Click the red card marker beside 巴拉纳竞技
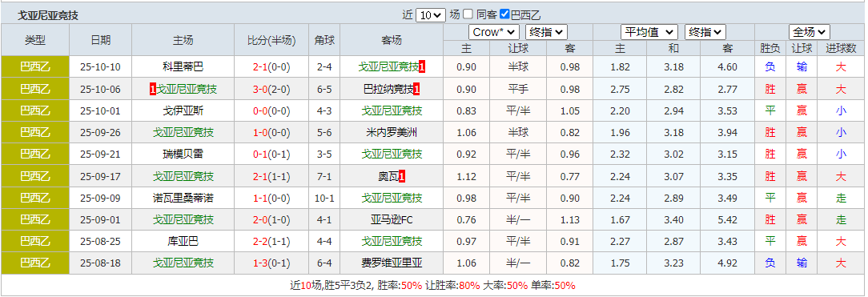This screenshot has width=868, height=297. click(x=417, y=89)
